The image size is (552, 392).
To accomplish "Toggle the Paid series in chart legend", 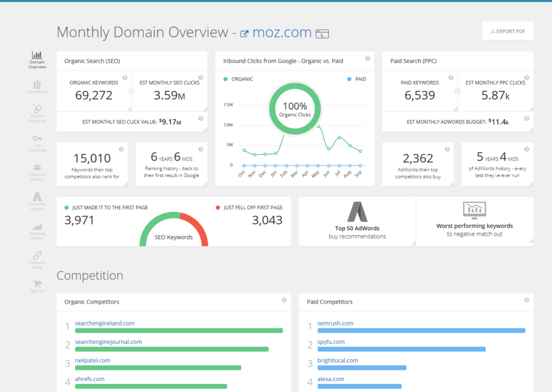I will (356, 79).
